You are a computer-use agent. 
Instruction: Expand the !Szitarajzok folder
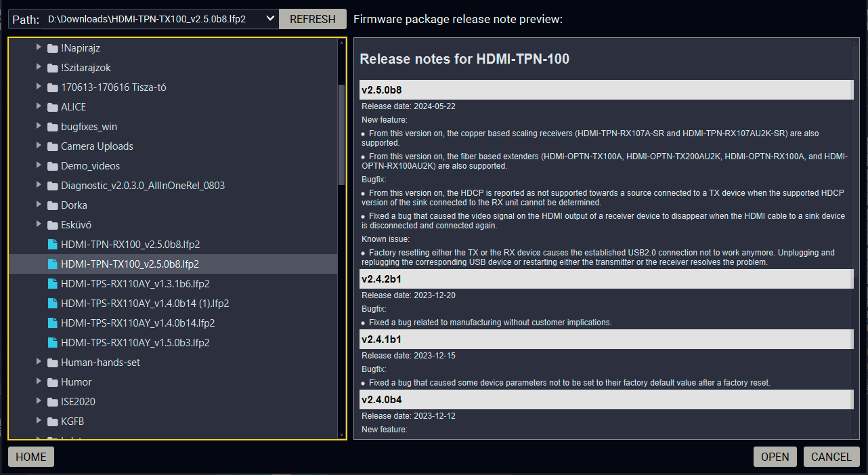39,68
